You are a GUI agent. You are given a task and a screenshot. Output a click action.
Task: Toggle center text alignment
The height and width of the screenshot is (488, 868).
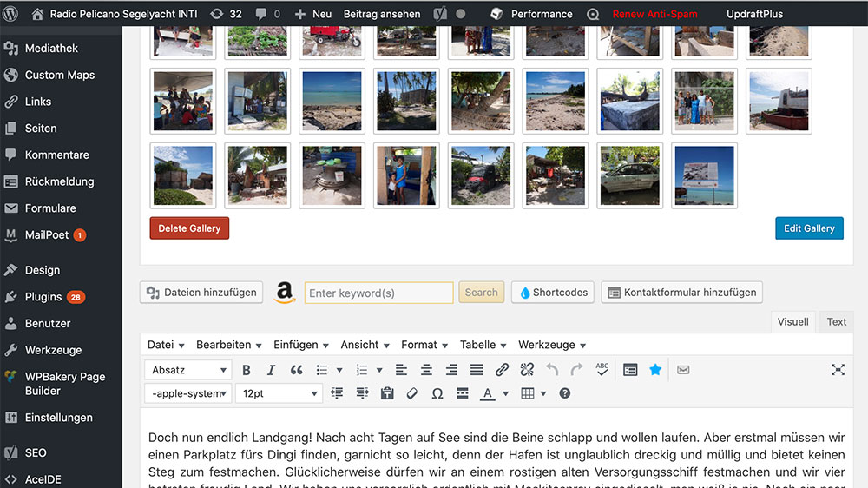tap(426, 370)
